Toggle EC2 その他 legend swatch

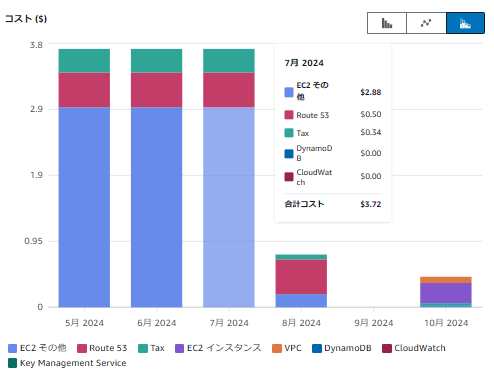(12, 348)
